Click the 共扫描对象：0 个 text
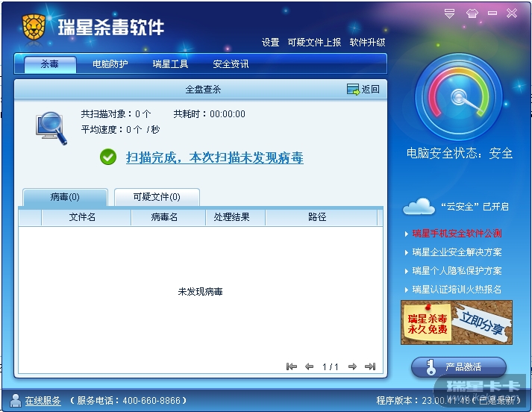The width and height of the screenshot is (532, 412). [116, 114]
